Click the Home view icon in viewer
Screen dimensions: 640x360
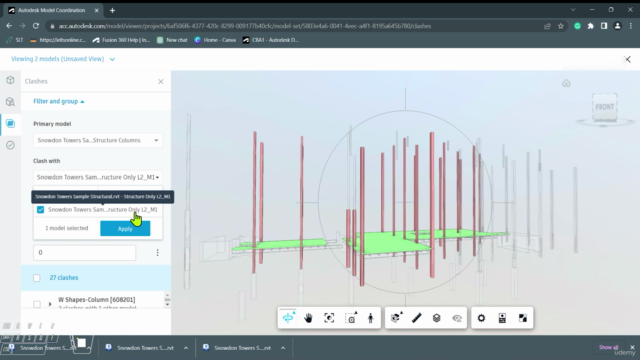(566, 83)
